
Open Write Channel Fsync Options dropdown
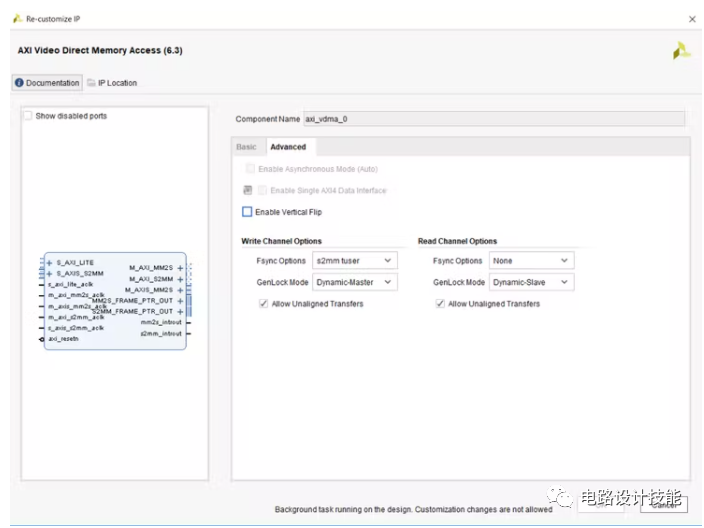coord(355,261)
